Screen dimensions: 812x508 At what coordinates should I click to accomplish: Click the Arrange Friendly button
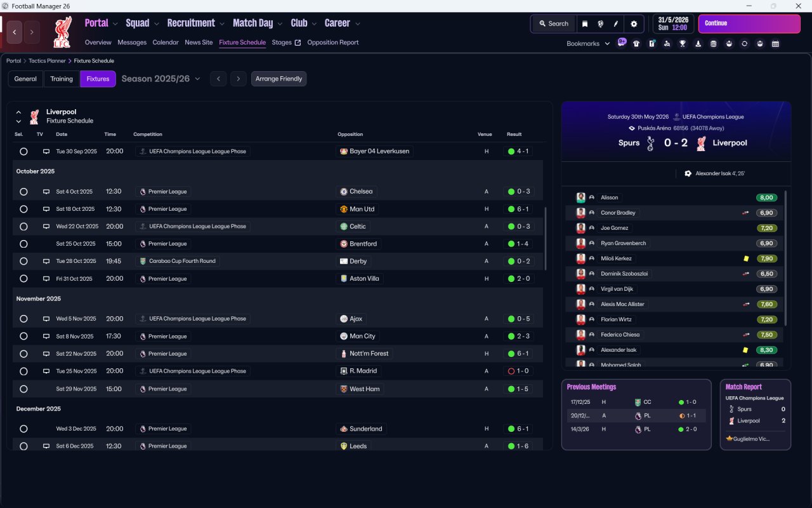(x=279, y=79)
